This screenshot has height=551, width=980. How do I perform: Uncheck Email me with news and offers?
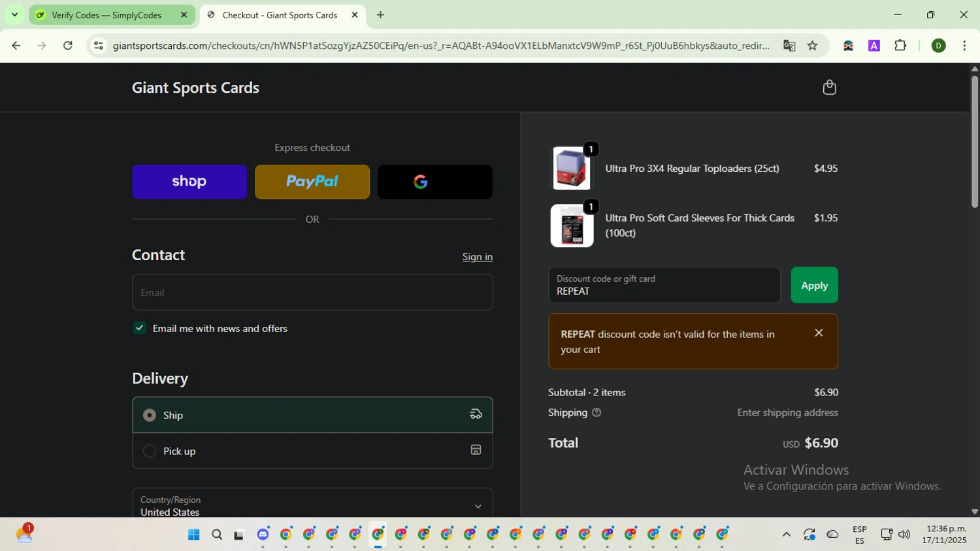tap(139, 328)
